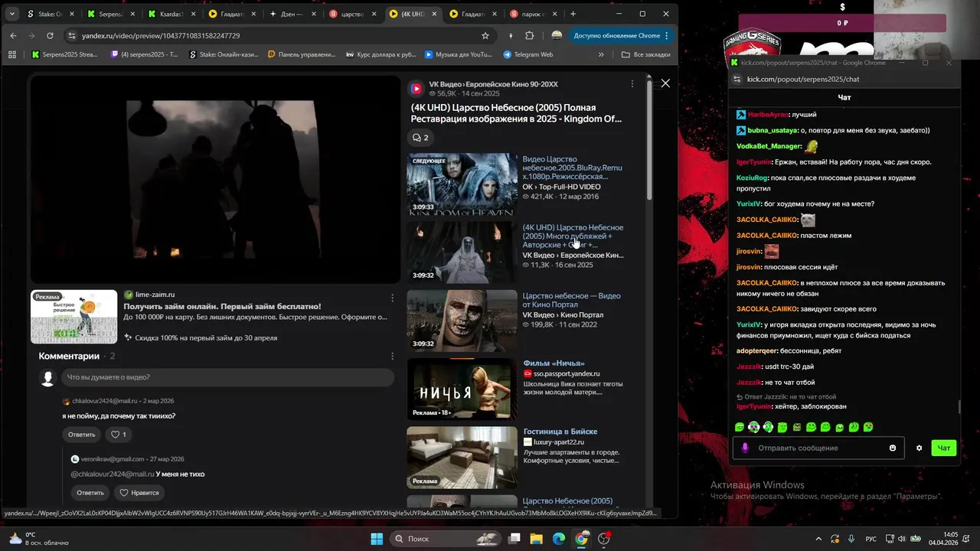This screenshot has width=980, height=551.
Task: Switch to the Ksardas tab
Action: 173,14
